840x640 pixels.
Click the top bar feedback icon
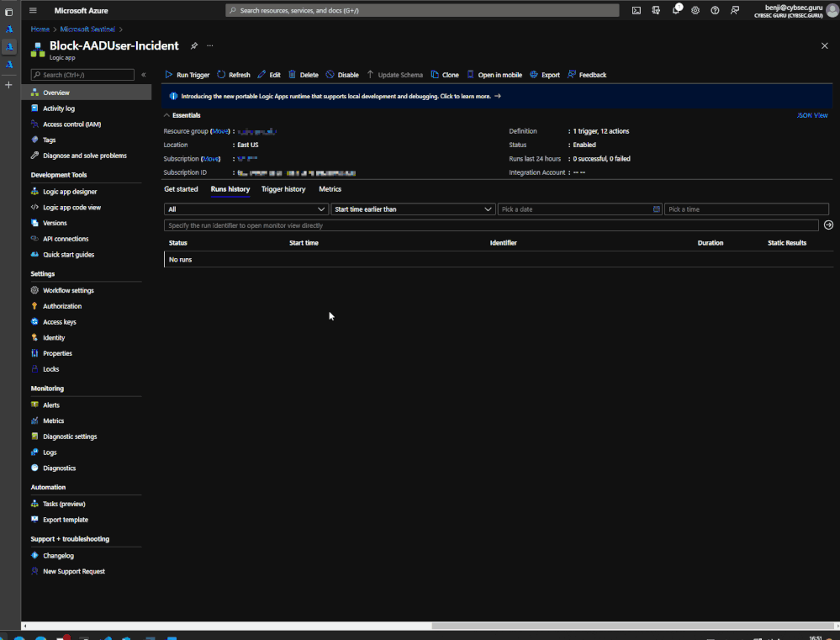pyautogui.click(x=734, y=10)
